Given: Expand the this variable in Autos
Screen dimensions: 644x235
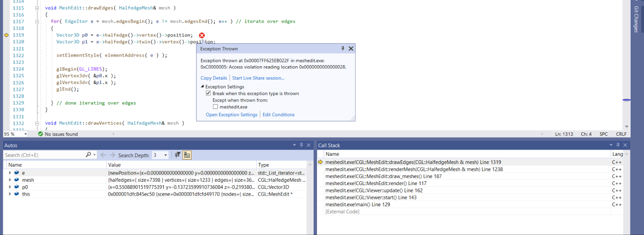Looking at the screenshot, I should pos(10,194).
